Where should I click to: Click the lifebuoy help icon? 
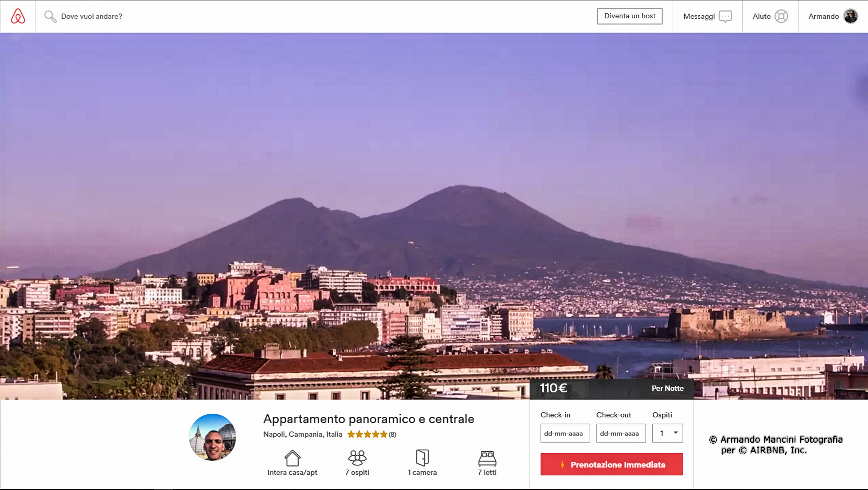click(x=781, y=16)
